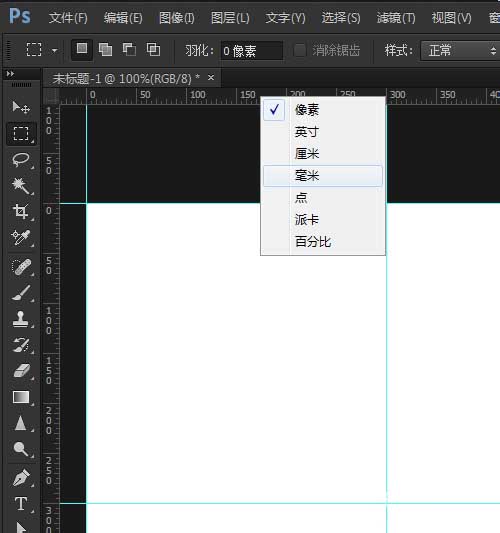Select the Eyedropper tool
The height and width of the screenshot is (533, 500).
coord(21,238)
